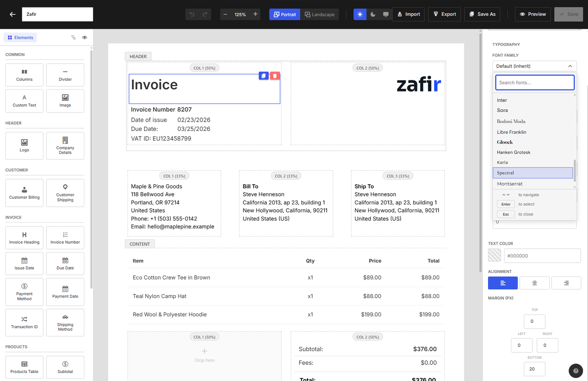Image resolution: width=588 pixels, height=381 pixels.
Task: Edit the bottom margin field
Action: point(534,369)
